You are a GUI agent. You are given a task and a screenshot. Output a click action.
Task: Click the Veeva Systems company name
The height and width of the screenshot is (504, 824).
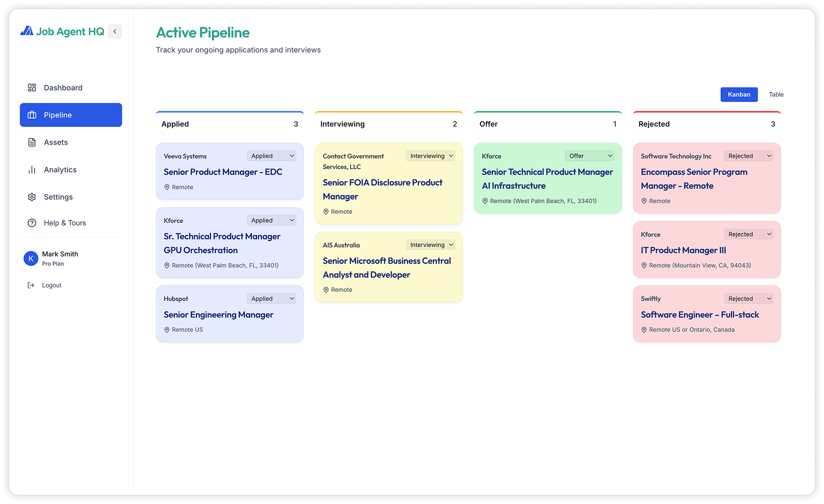coord(185,156)
